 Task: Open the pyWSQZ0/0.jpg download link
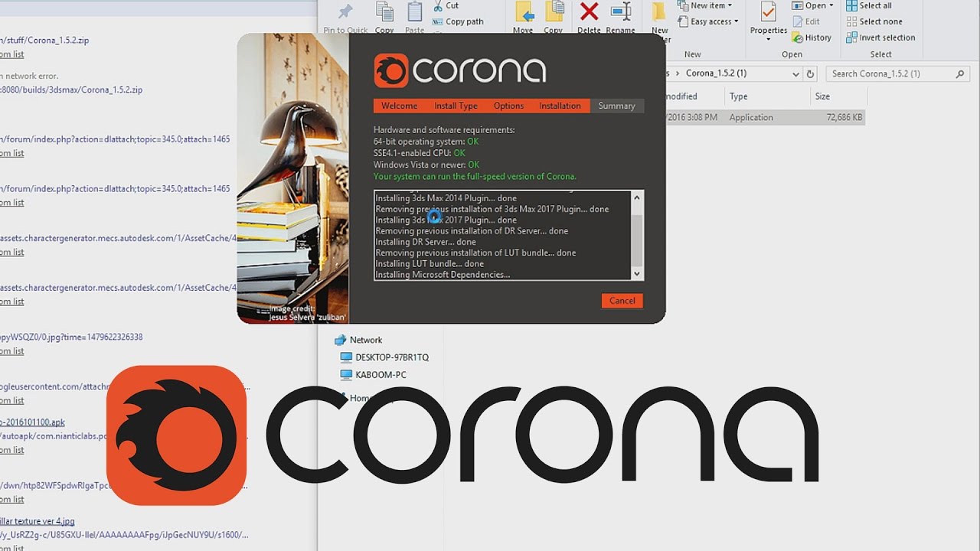(71, 337)
